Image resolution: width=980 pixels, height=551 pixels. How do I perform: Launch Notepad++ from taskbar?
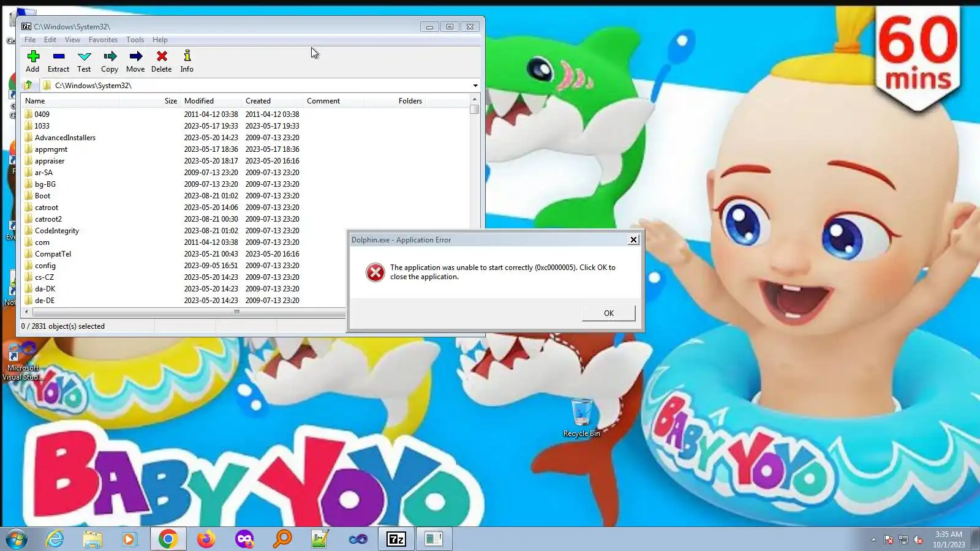320,539
